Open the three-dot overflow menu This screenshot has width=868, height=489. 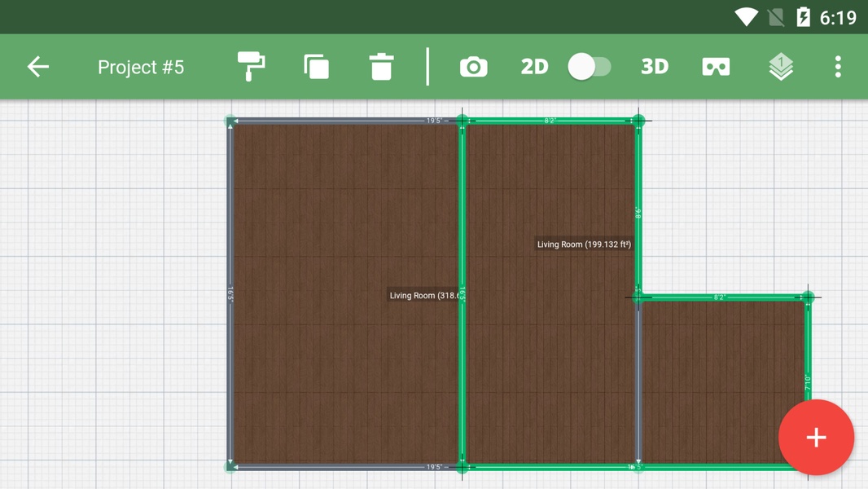click(x=838, y=67)
